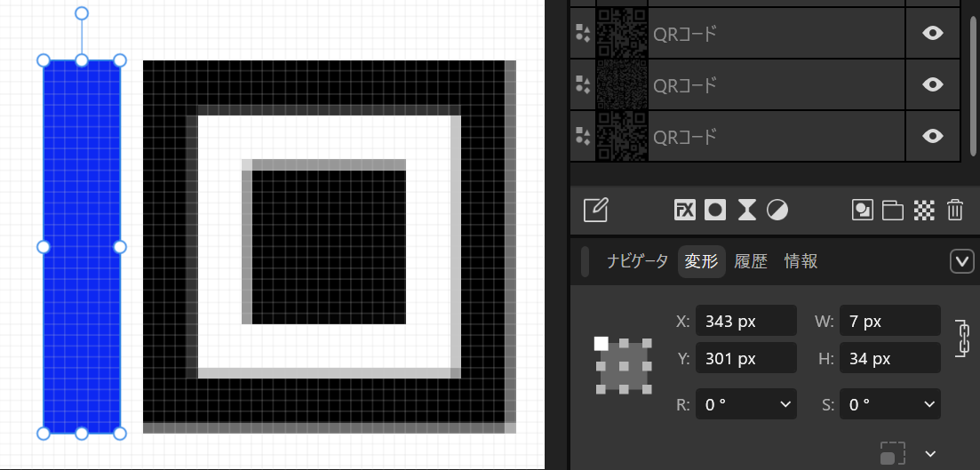Open live filters via the hourglass icon
Viewport: 980px width, 470px height.
(746, 210)
